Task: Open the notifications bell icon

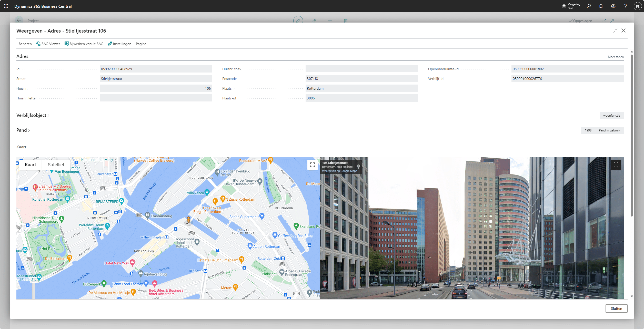Action: [601, 6]
